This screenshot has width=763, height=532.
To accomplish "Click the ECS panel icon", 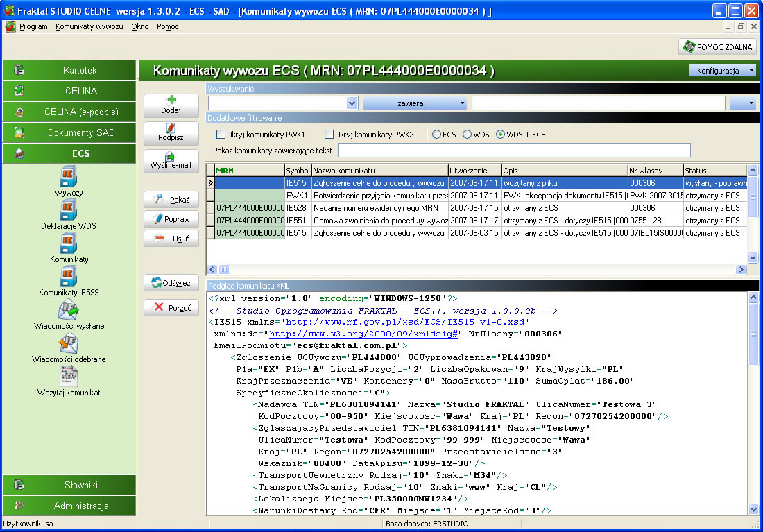I will tap(19, 153).
